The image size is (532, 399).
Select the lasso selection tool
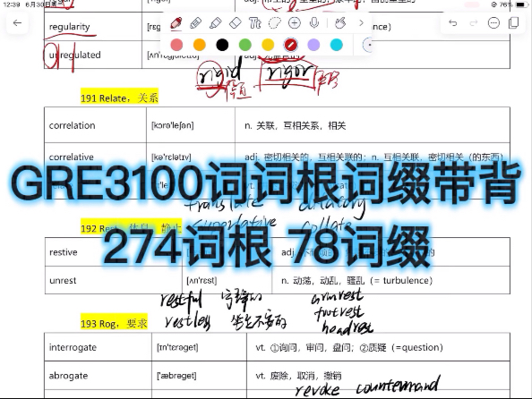(x=274, y=23)
